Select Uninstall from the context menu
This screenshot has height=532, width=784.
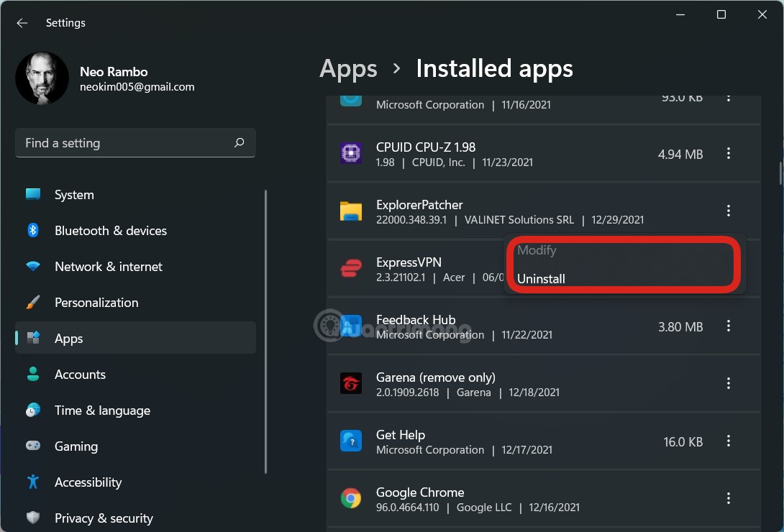pos(541,279)
